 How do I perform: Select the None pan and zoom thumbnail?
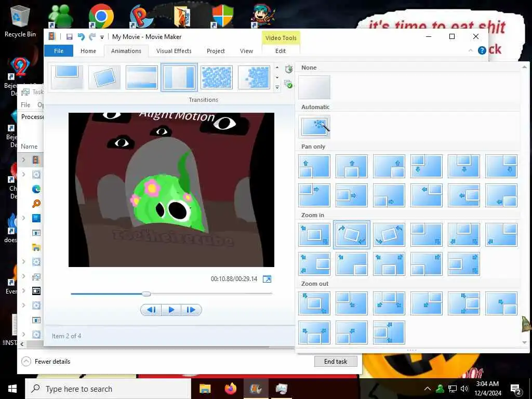coord(314,87)
